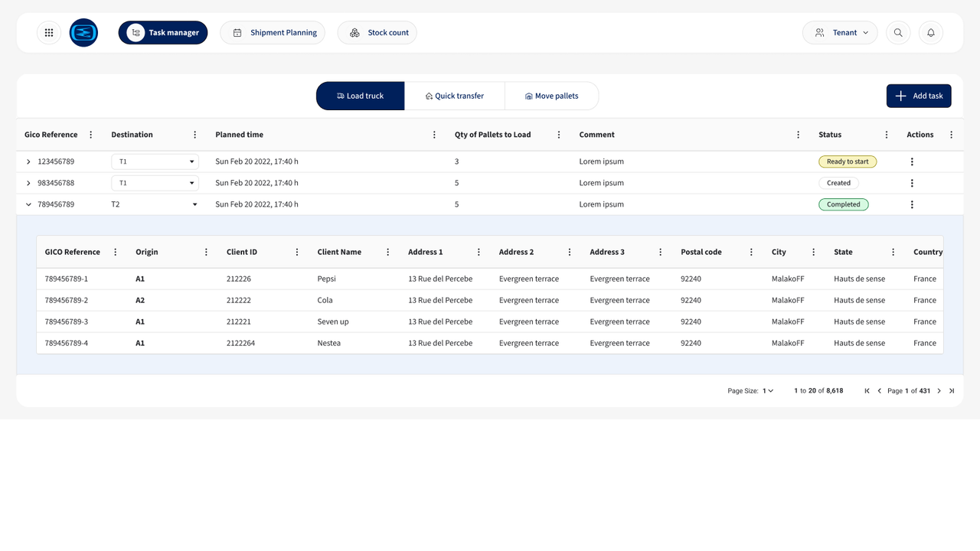
Task: Open Actions column header options menu
Action: [952, 135]
